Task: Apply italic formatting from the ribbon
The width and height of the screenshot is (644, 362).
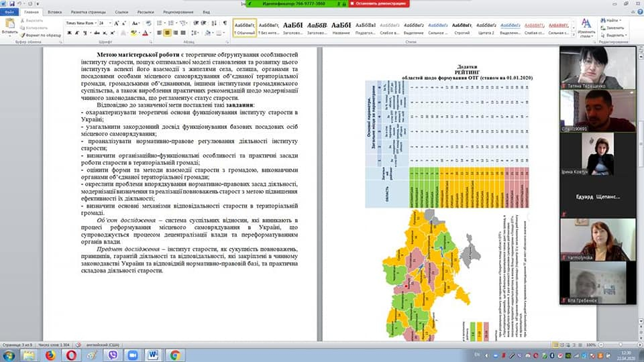Action: (76, 32)
